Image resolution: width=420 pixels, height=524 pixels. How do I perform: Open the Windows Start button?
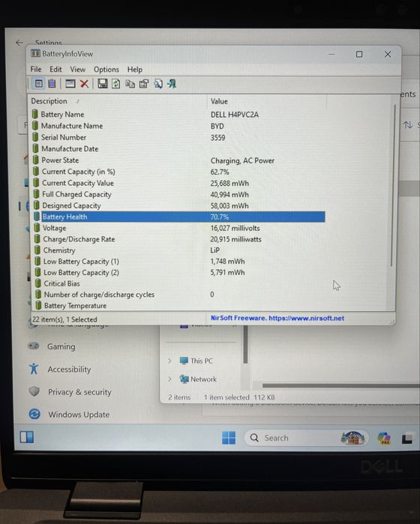tap(229, 438)
